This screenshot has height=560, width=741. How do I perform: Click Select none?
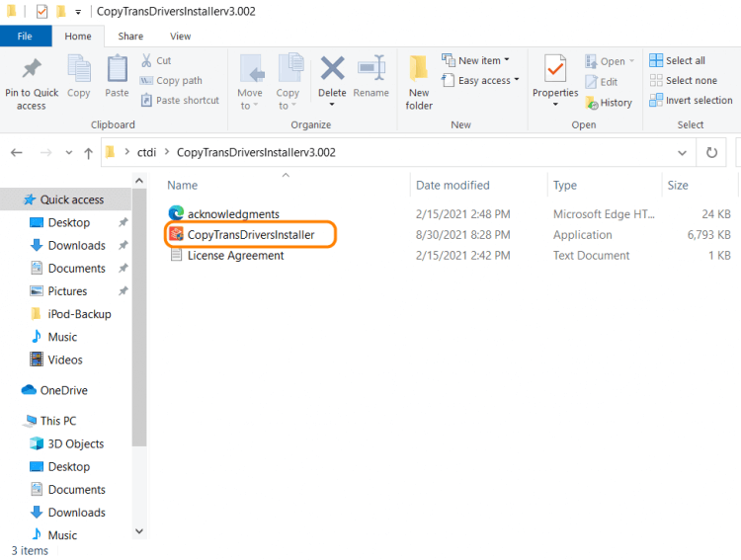(684, 80)
